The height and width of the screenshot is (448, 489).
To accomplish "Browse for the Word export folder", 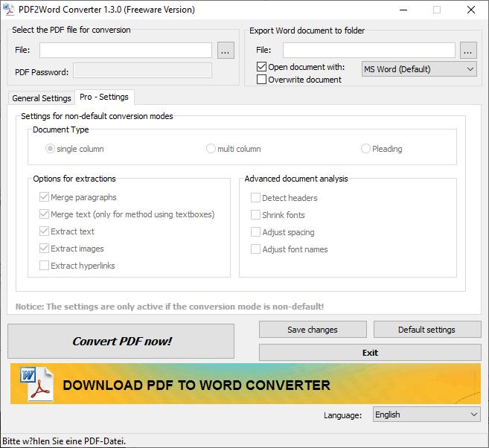I will [x=468, y=50].
